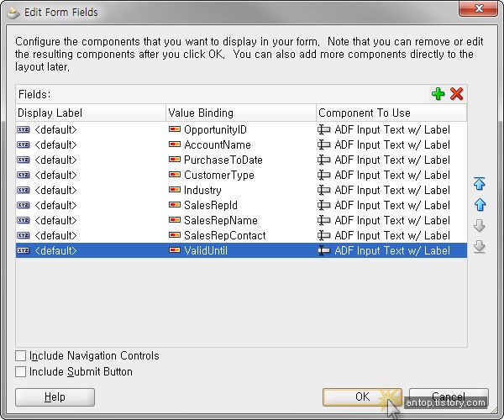Select the SalesRepName value binding text
Screen dimensions: 504x420
pos(220,220)
